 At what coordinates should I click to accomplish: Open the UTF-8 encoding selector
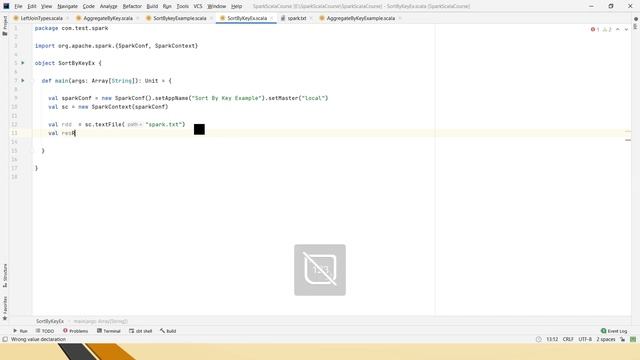585,339
